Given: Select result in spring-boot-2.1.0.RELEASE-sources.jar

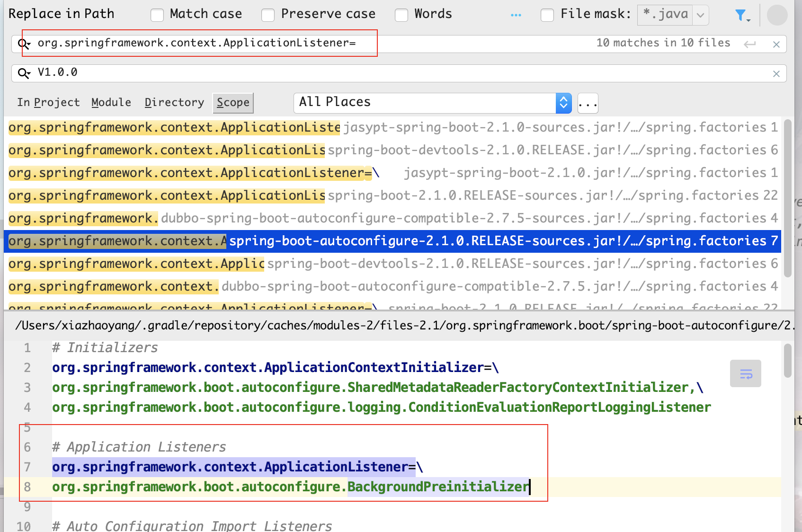Looking at the screenshot, I should [x=393, y=195].
